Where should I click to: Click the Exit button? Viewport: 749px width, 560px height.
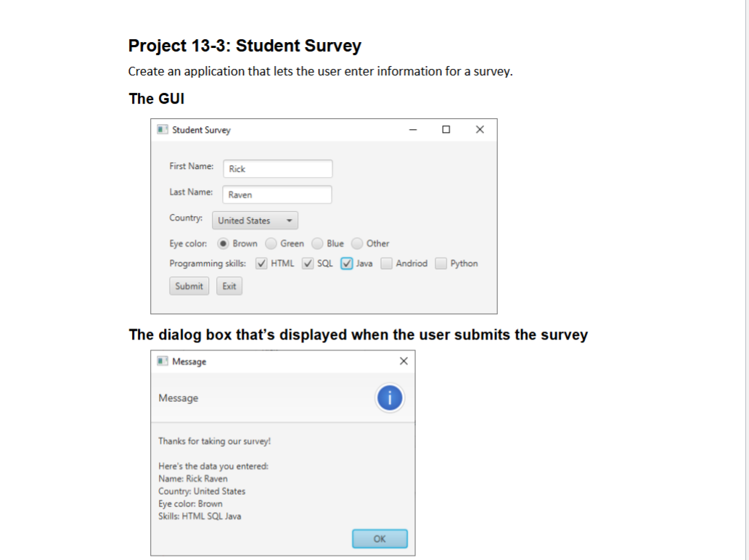tap(229, 286)
